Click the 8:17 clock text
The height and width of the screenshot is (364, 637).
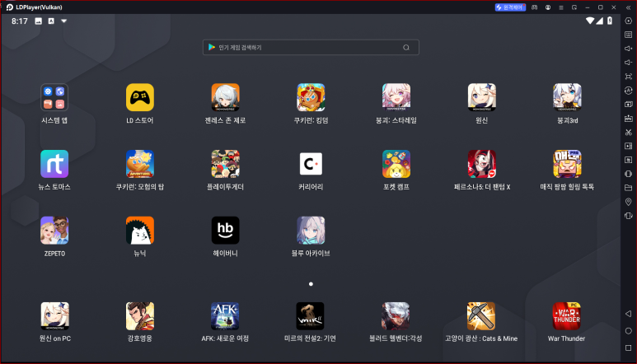point(20,21)
